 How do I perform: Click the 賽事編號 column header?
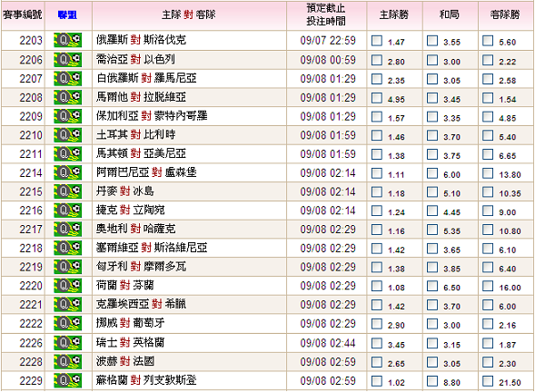23,15
